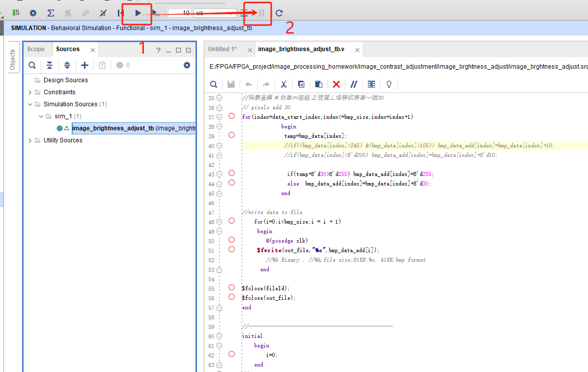
Task: Click the Restart simulation icon
Action: 121,13
